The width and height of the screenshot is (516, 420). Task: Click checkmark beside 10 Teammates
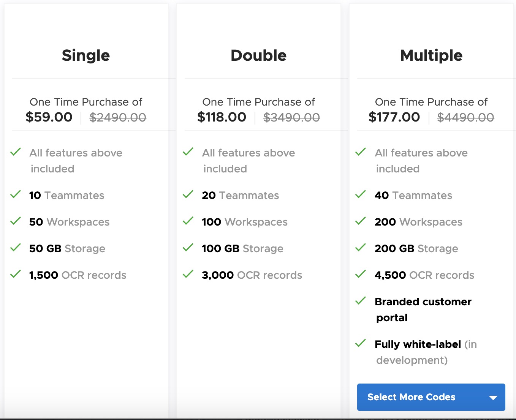click(x=16, y=194)
